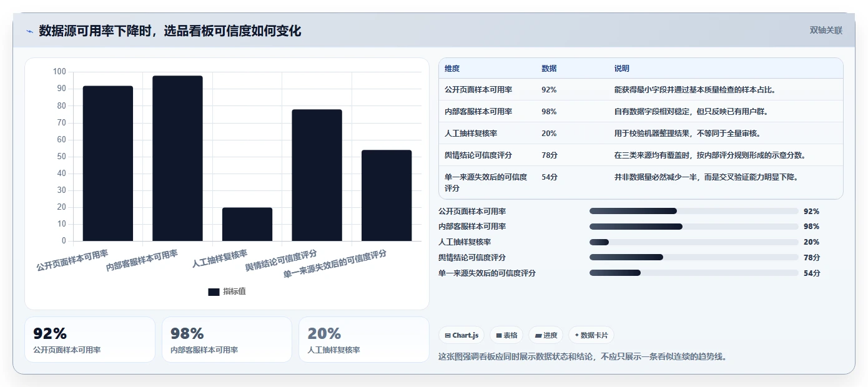Click progress bar for 内部客服样本可用率
Screen dimensions: 868x387
[x=694, y=227]
